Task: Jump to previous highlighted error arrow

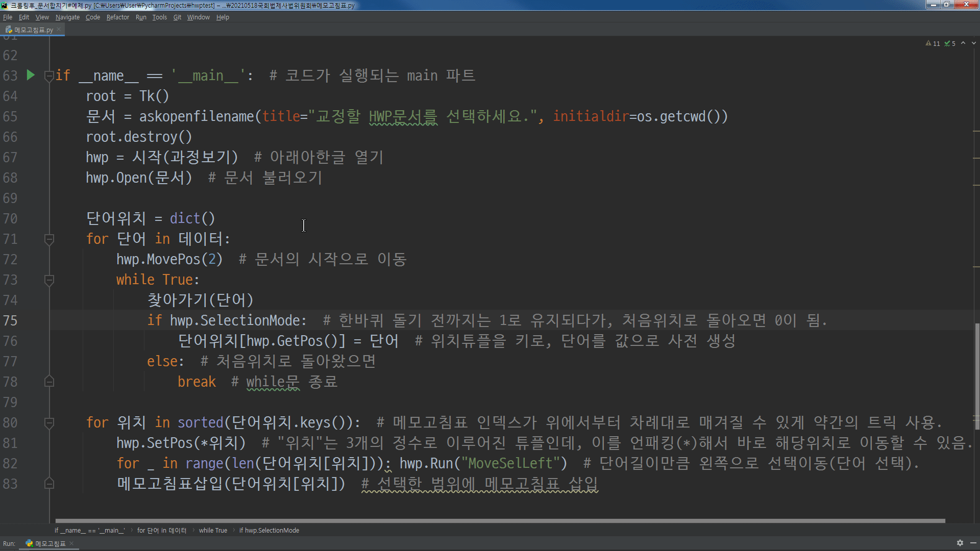Action: point(963,43)
